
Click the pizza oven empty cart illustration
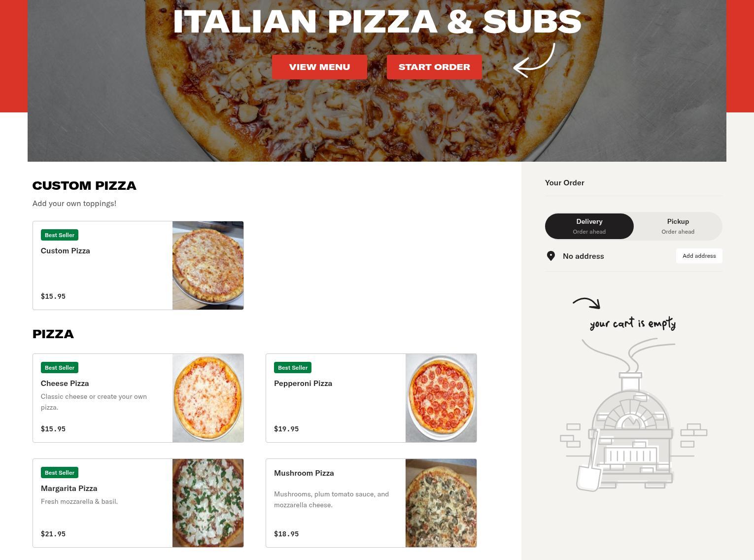coord(633,415)
